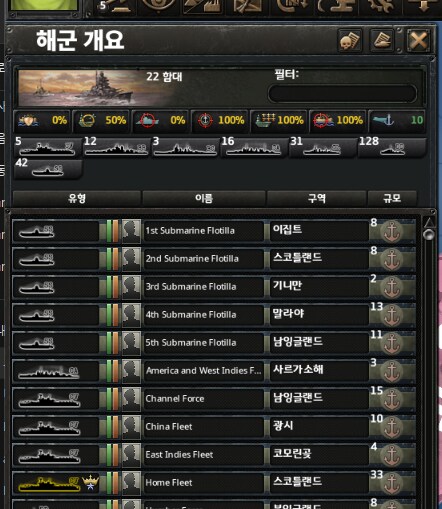Click the ship report icon beside the skull
Image resolution: width=442 pixels, height=509 pixels.
(x=382, y=40)
